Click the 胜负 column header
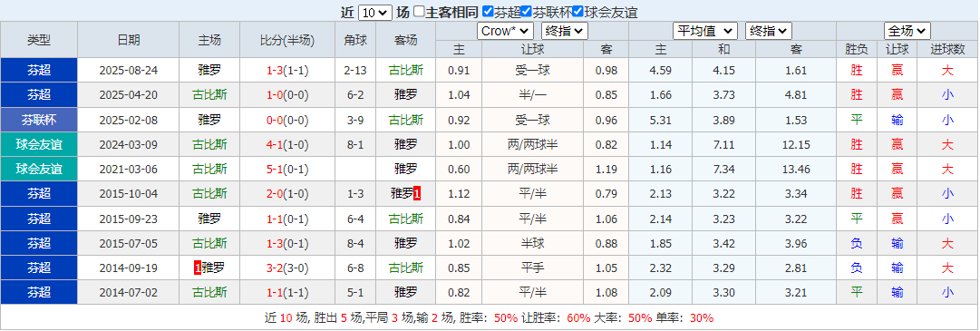 click(x=857, y=50)
